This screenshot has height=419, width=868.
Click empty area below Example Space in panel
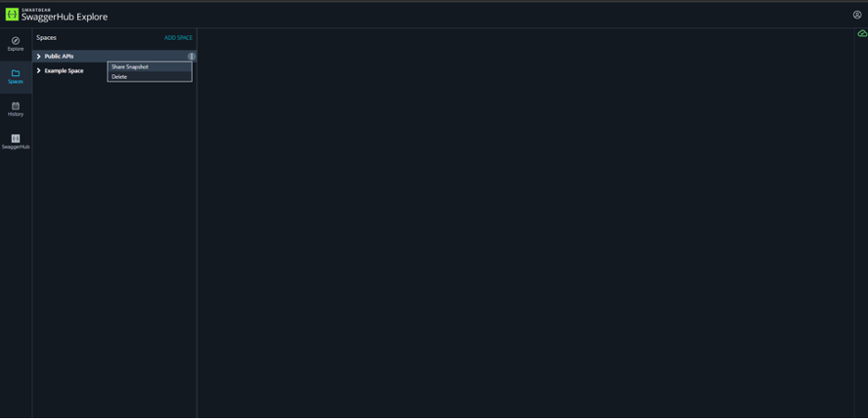click(115, 249)
